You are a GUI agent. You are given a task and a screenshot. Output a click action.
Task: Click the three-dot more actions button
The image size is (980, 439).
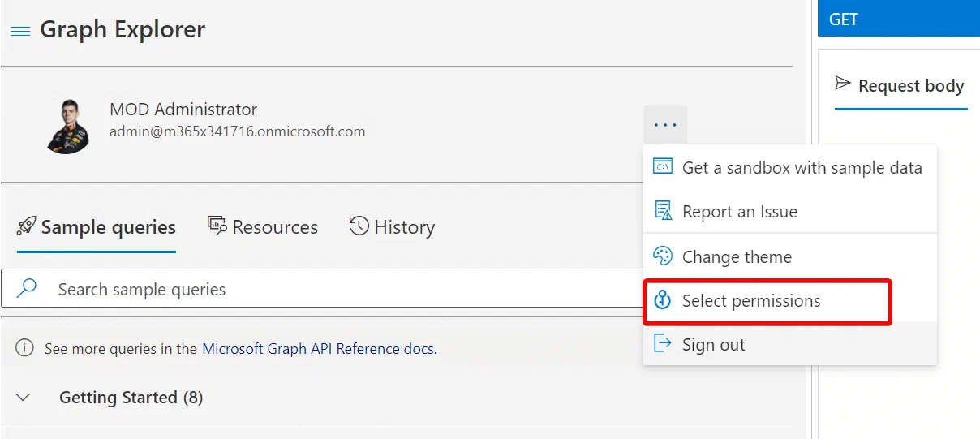click(665, 125)
